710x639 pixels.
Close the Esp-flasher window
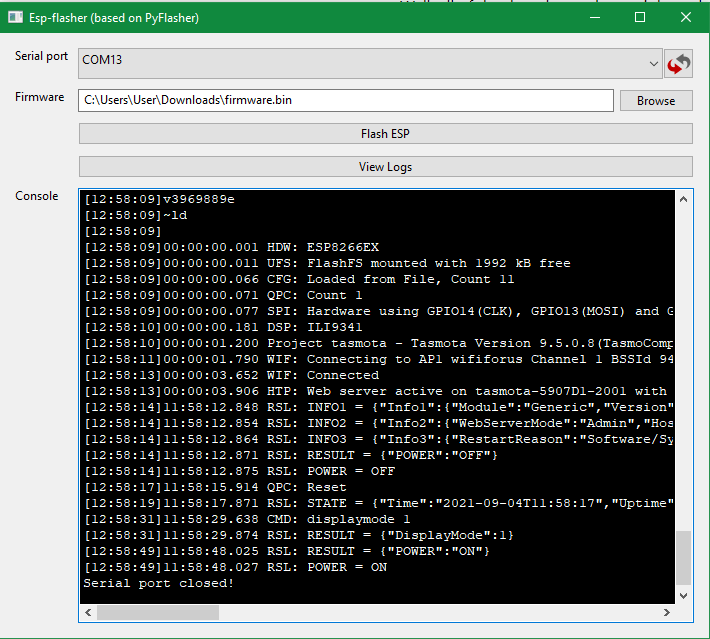click(x=686, y=17)
